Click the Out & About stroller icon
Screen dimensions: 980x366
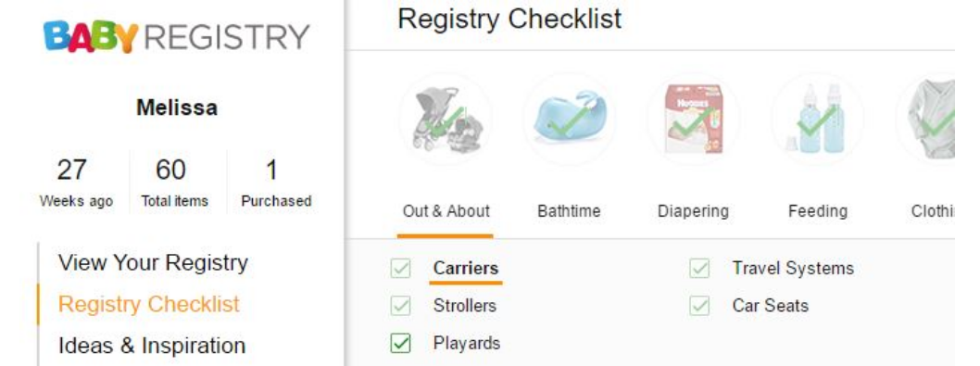pos(446,119)
